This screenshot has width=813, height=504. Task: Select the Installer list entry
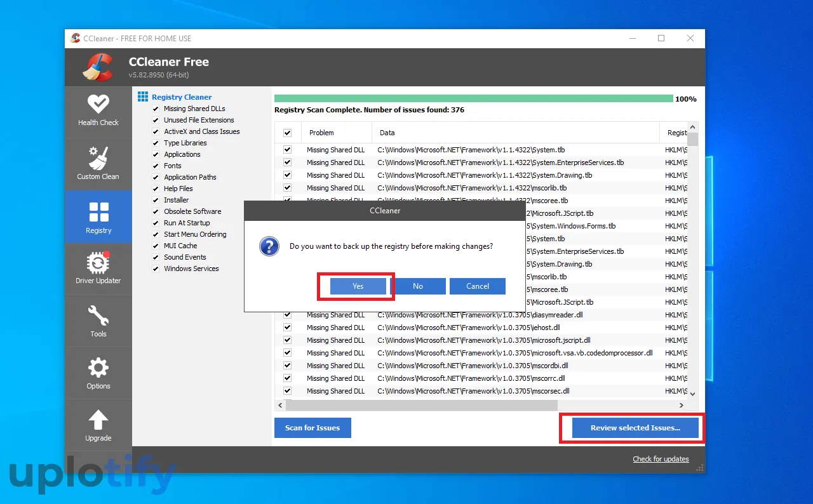(177, 200)
